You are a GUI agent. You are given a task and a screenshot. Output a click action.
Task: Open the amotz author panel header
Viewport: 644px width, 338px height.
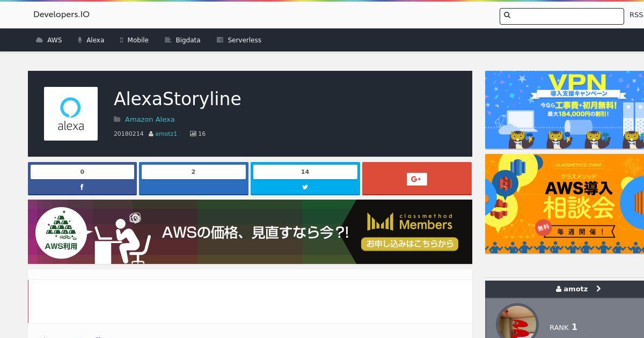[565, 289]
